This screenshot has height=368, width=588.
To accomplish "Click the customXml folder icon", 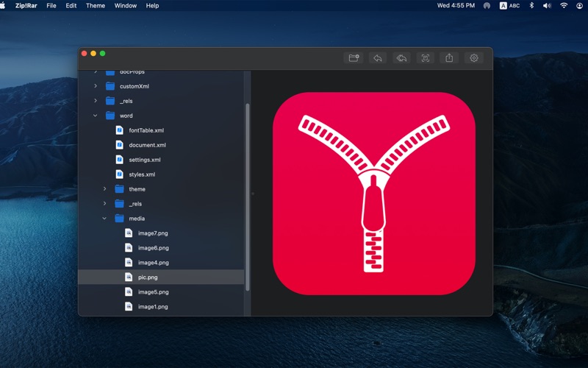I will (110, 86).
